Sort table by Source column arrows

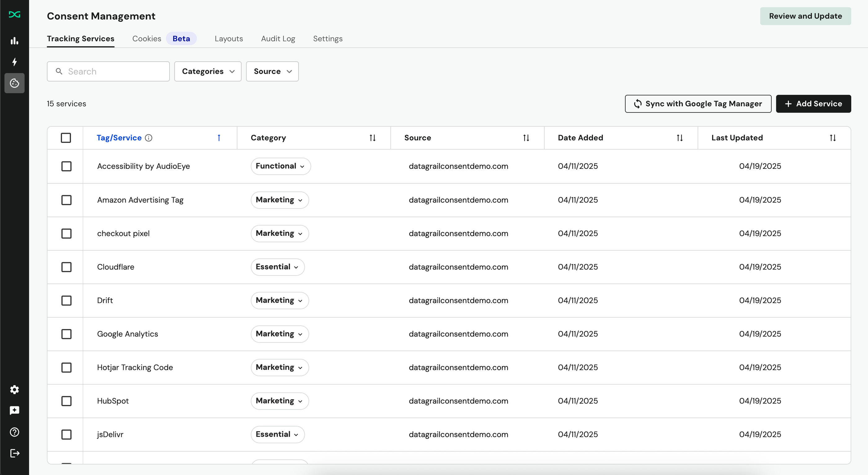click(526, 138)
